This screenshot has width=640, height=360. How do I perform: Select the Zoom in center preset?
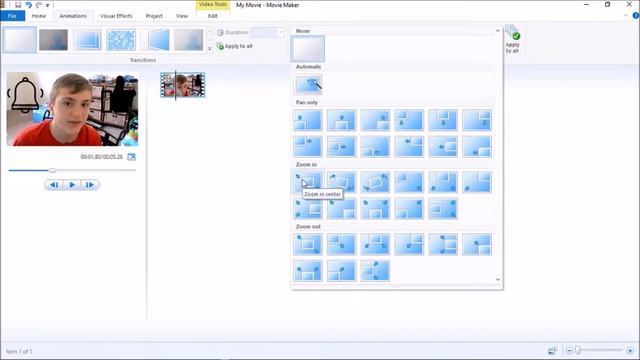tap(308, 182)
